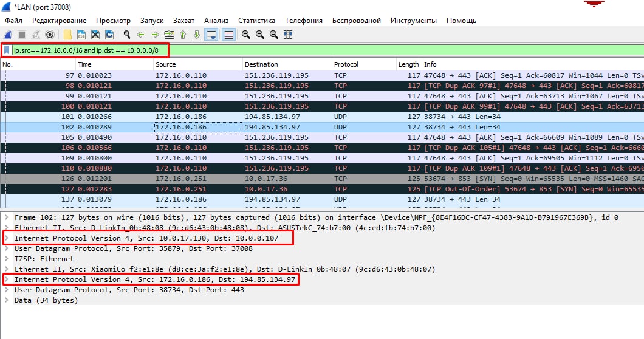Click the go to specified packet icon

click(168, 35)
